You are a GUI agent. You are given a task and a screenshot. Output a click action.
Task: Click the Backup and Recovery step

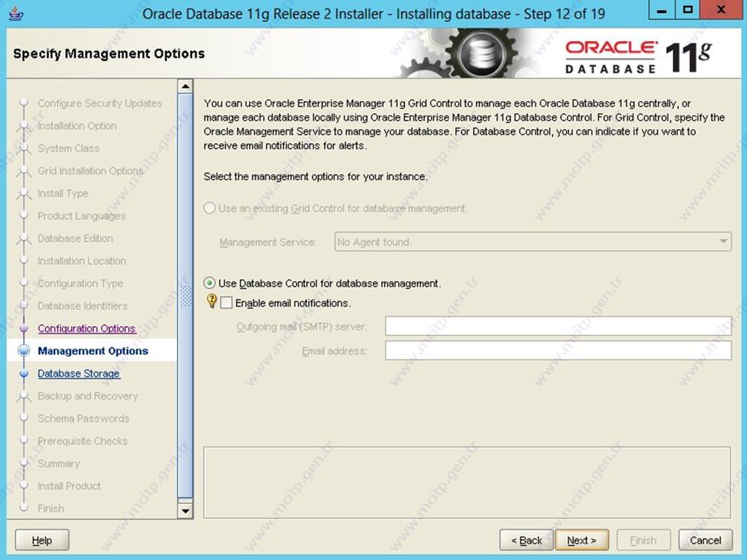pyautogui.click(x=88, y=396)
